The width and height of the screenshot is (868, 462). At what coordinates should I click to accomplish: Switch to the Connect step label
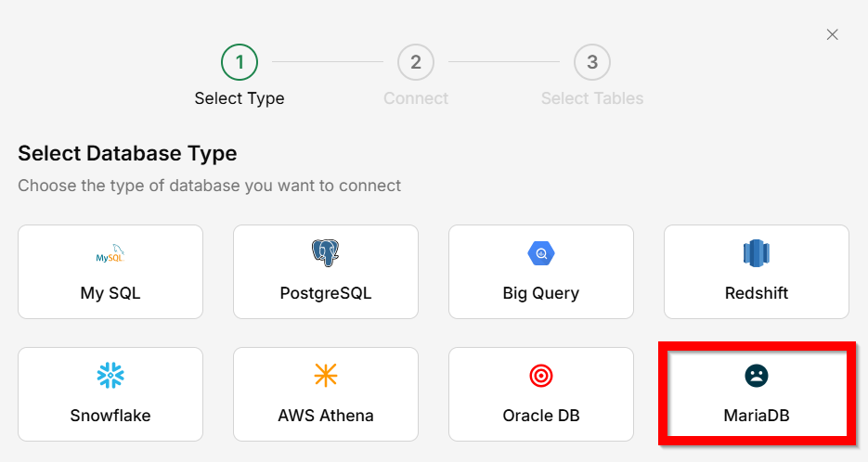(x=416, y=98)
